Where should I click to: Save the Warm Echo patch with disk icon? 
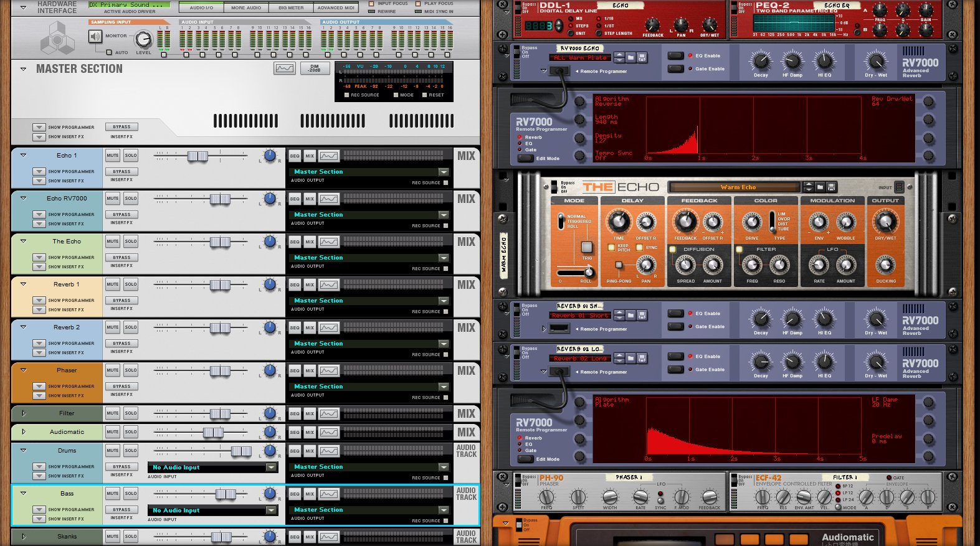point(832,187)
